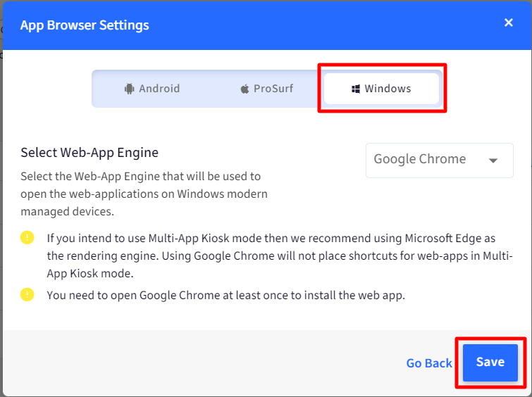The image size is (532, 397).
Task: Click the Multi-App Kiosk warning icon
Action: (x=27, y=237)
